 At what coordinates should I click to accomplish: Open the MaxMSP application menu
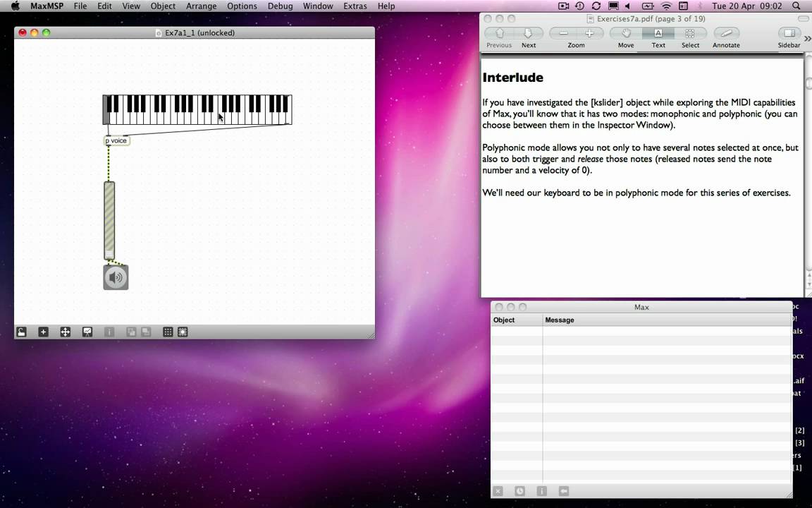[x=47, y=6]
